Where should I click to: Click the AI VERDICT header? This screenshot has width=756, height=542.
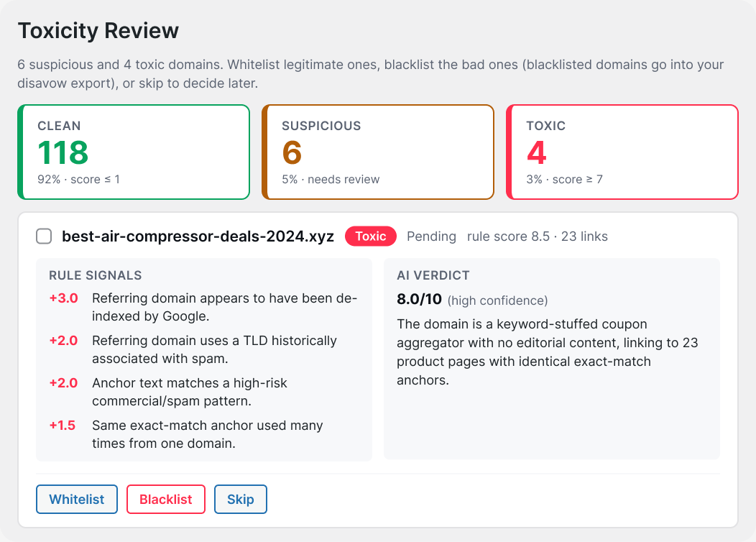click(433, 275)
